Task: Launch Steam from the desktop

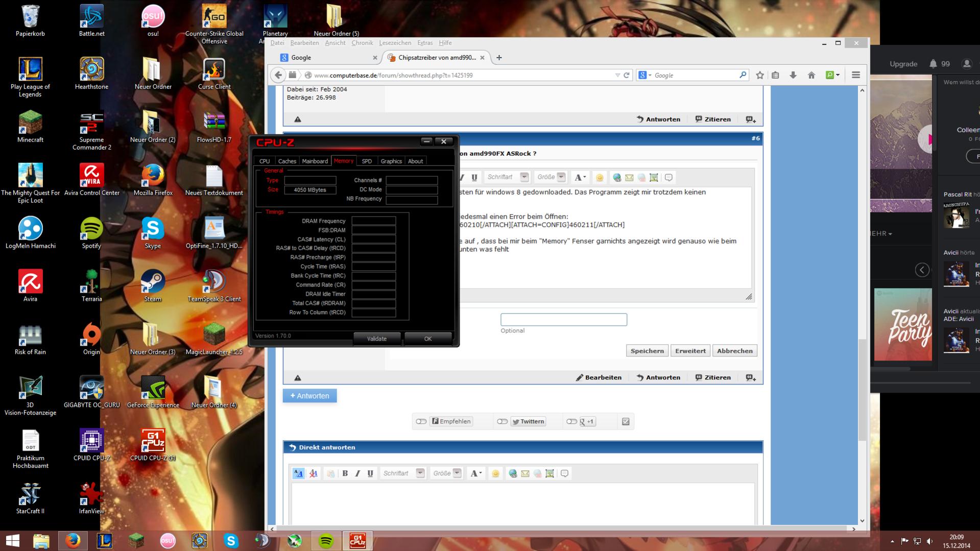Action: point(153,286)
